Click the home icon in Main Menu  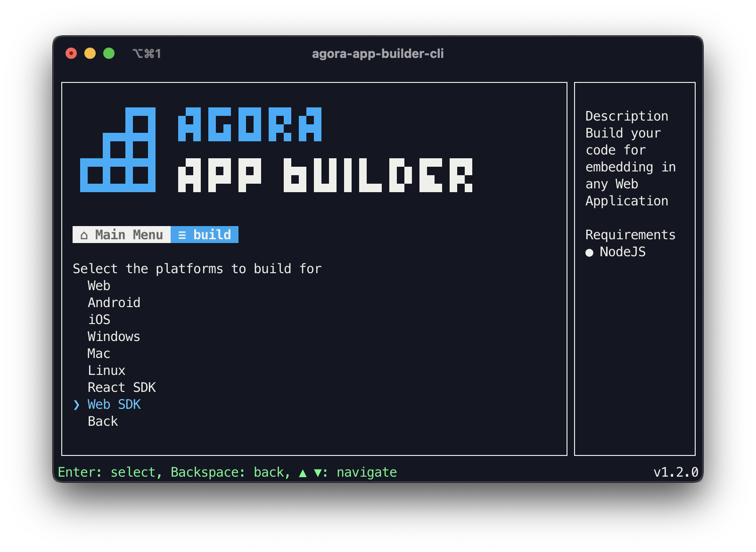84,235
